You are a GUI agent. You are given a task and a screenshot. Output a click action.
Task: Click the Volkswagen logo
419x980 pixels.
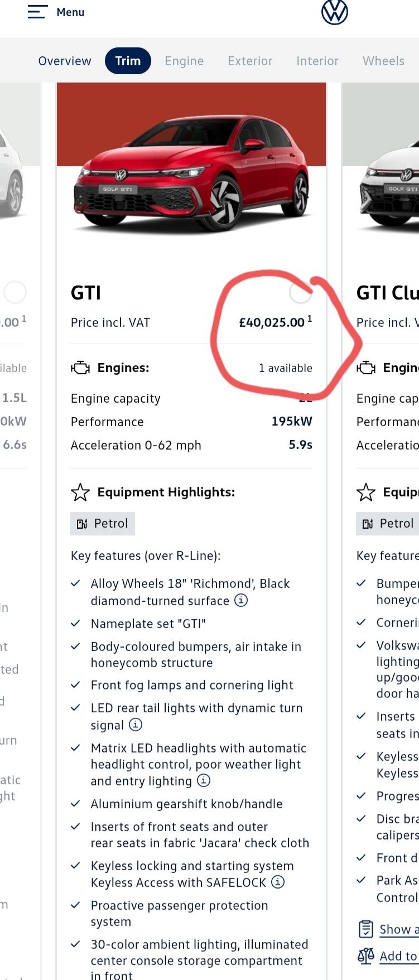pos(335,12)
